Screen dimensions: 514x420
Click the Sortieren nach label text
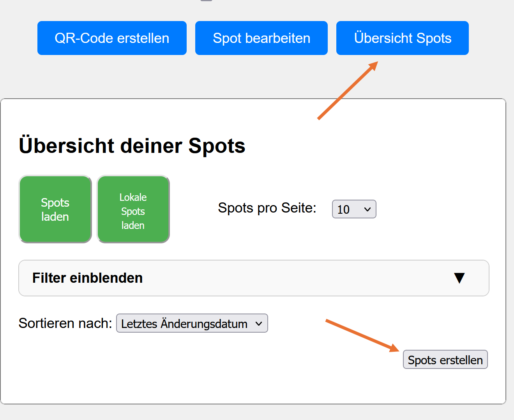pyautogui.click(x=65, y=323)
